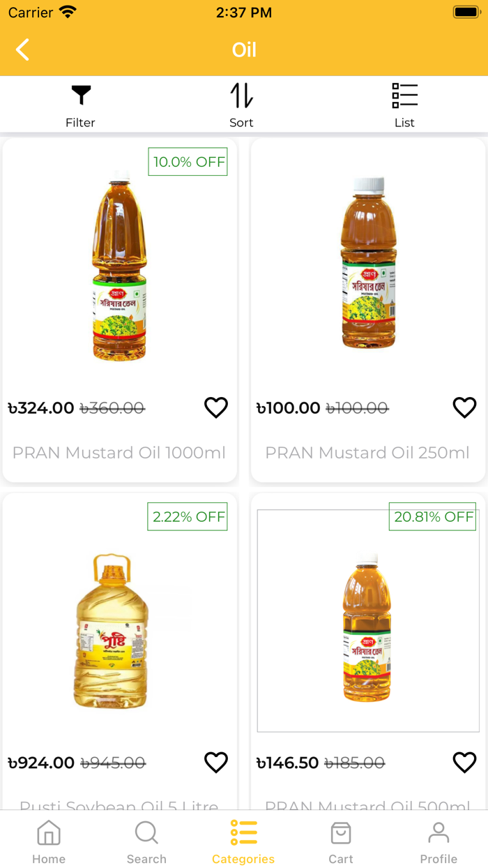The image size is (488, 868).
Task: Switch to the Home tab
Action: 49,841
